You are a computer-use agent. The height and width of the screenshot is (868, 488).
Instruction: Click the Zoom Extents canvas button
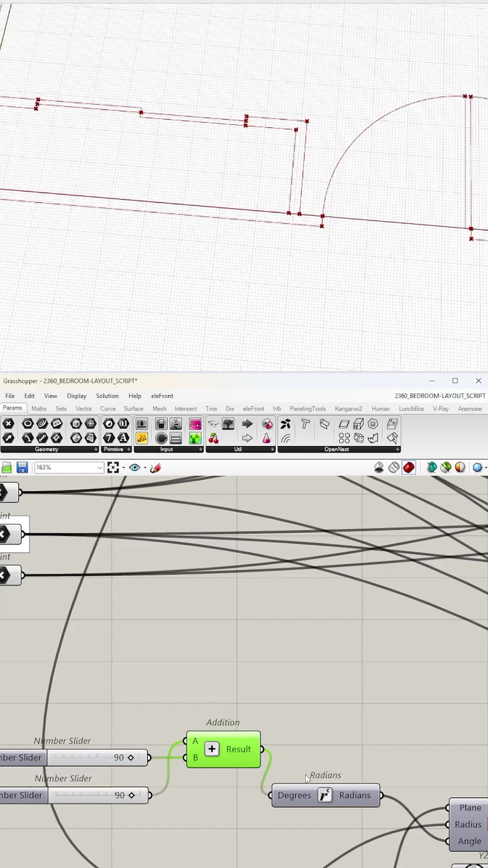[113, 467]
